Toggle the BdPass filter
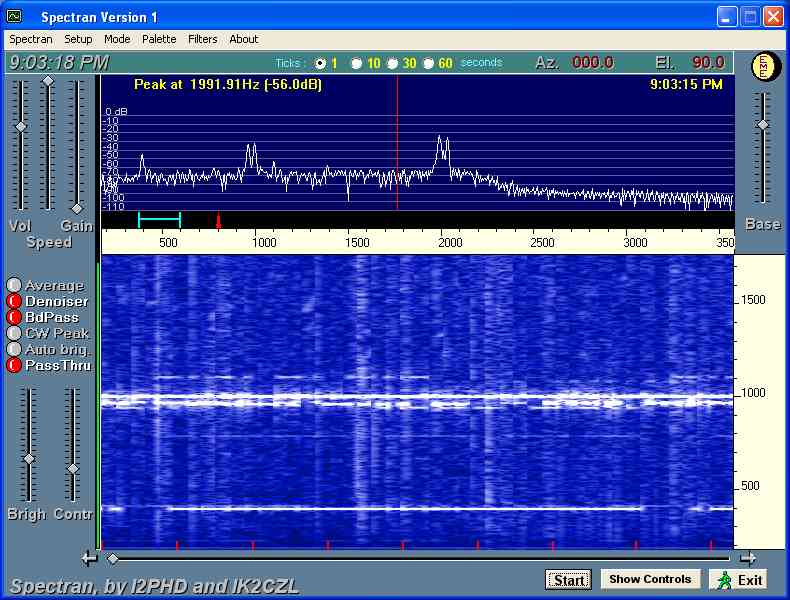790x600 pixels. (14, 317)
